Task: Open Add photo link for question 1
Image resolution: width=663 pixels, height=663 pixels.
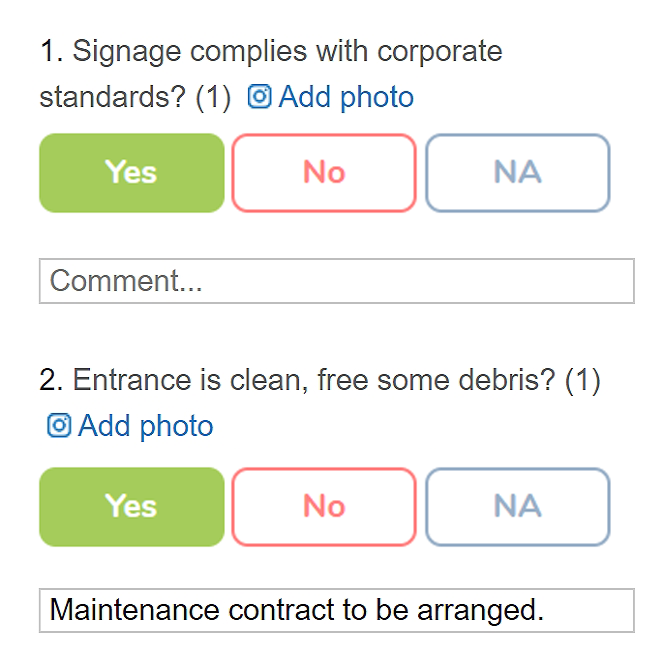Action: [330, 96]
